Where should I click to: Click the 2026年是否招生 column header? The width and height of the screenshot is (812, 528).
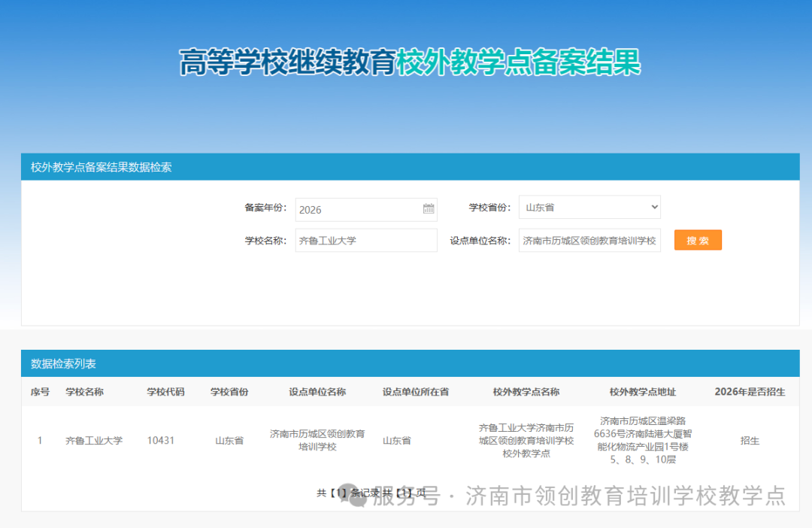[750, 392]
